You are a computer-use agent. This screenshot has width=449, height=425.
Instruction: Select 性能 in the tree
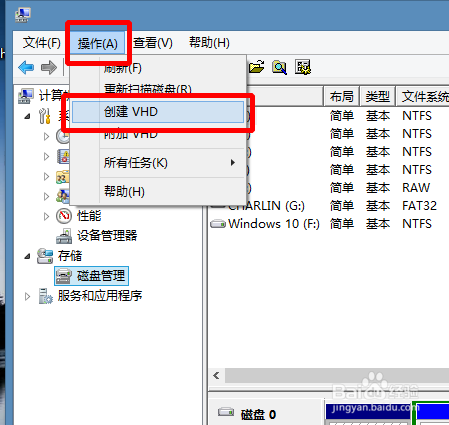(x=89, y=216)
